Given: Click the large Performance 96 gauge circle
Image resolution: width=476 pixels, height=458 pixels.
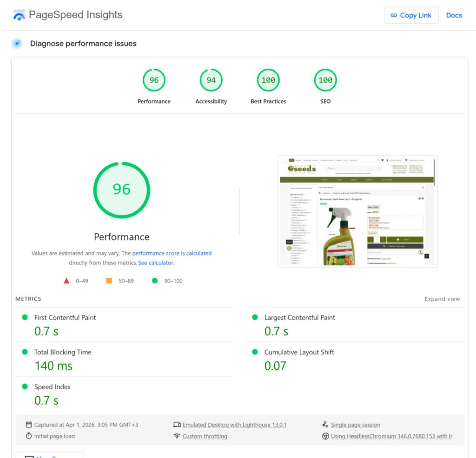Looking at the screenshot, I should click(122, 190).
